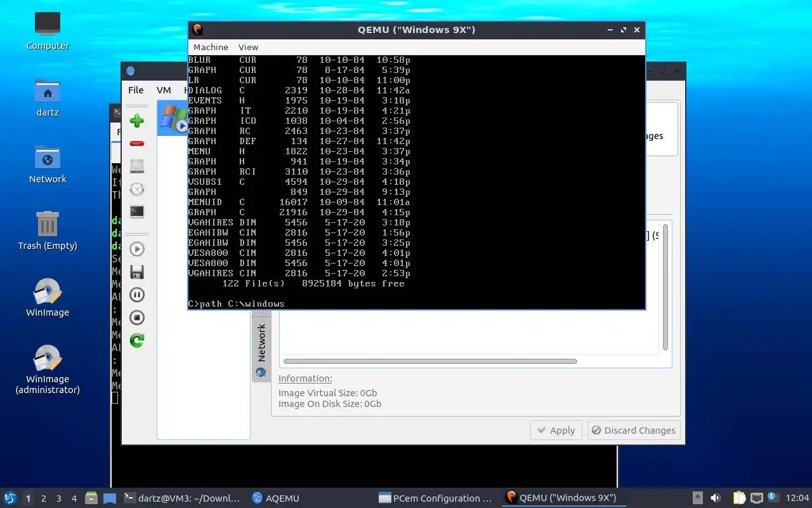Image resolution: width=812 pixels, height=508 pixels.
Task: Switch to the vertical Network tab in AQEMU
Action: click(x=261, y=349)
